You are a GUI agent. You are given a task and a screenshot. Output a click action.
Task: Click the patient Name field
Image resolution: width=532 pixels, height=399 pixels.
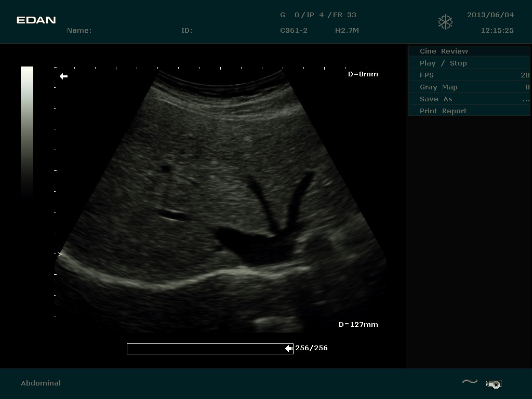coord(79,31)
